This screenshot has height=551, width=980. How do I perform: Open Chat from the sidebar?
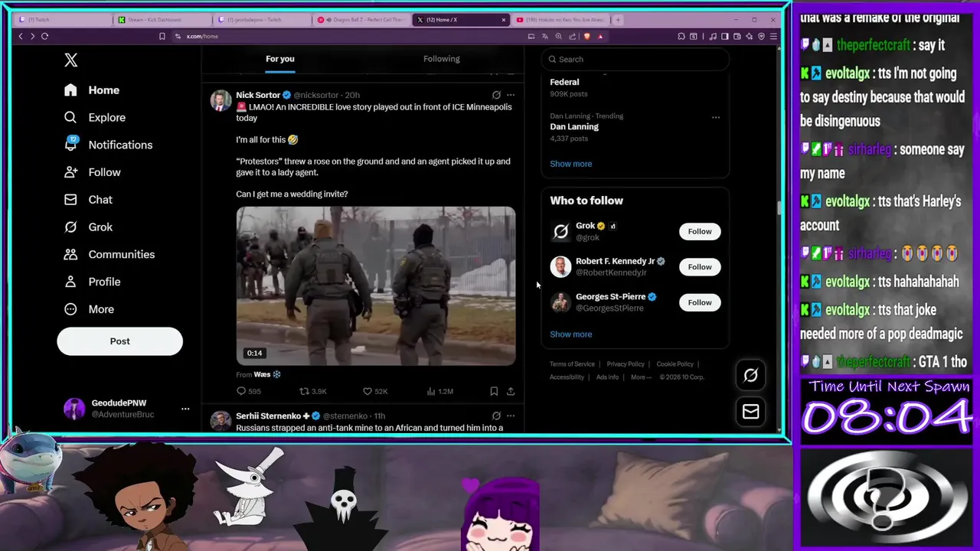tap(88, 200)
